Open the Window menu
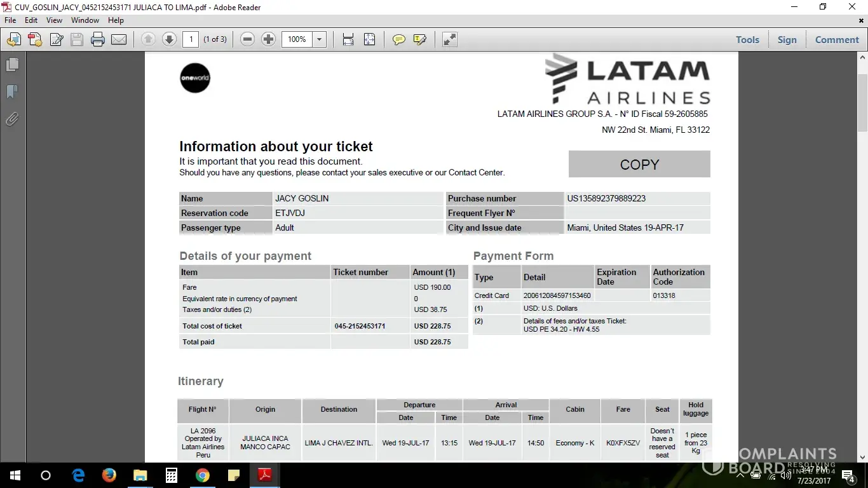868x488 pixels. [x=85, y=20]
